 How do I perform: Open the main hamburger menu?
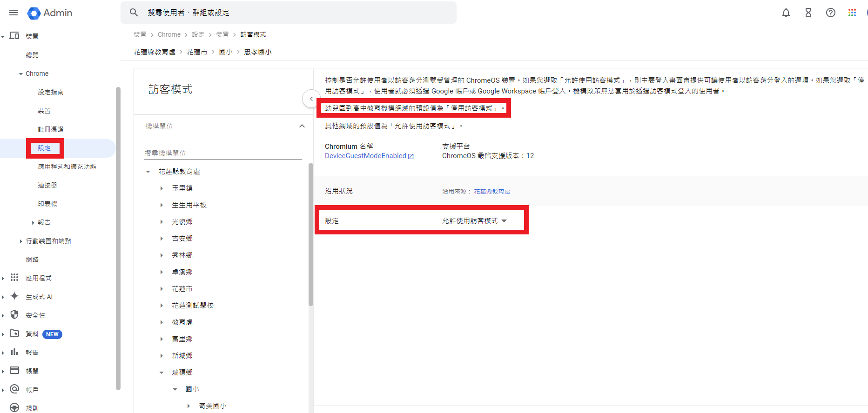pos(13,13)
